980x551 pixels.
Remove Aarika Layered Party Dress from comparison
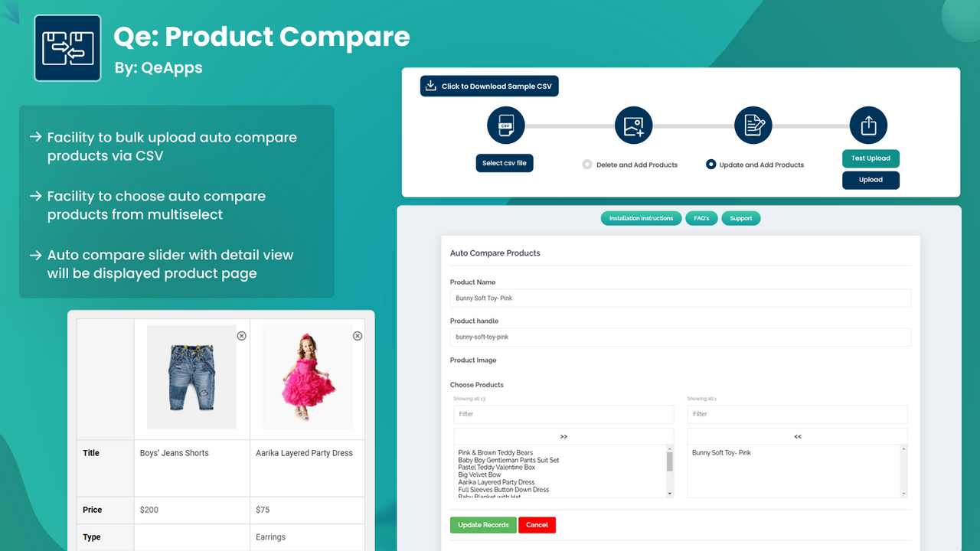[357, 336]
